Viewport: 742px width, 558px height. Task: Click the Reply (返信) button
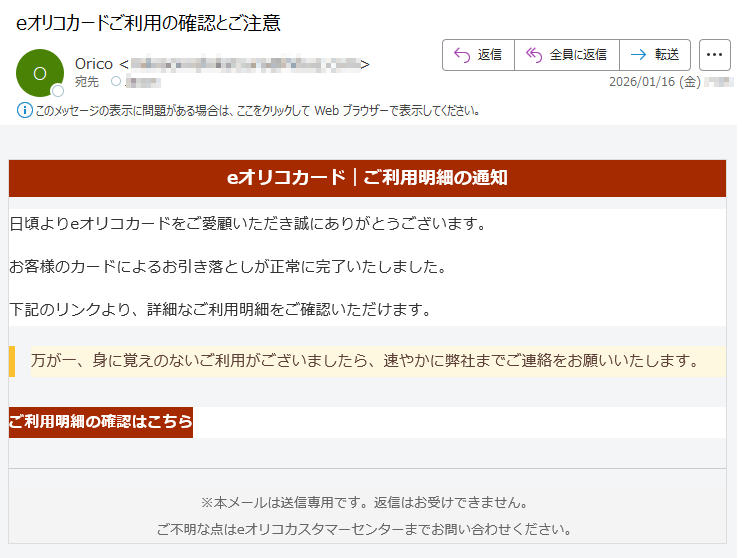click(478, 55)
